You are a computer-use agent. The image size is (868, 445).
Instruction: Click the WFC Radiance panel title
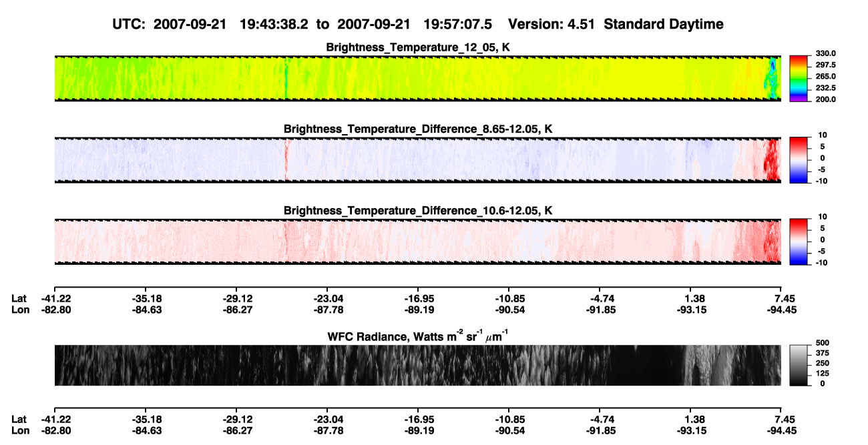click(418, 336)
